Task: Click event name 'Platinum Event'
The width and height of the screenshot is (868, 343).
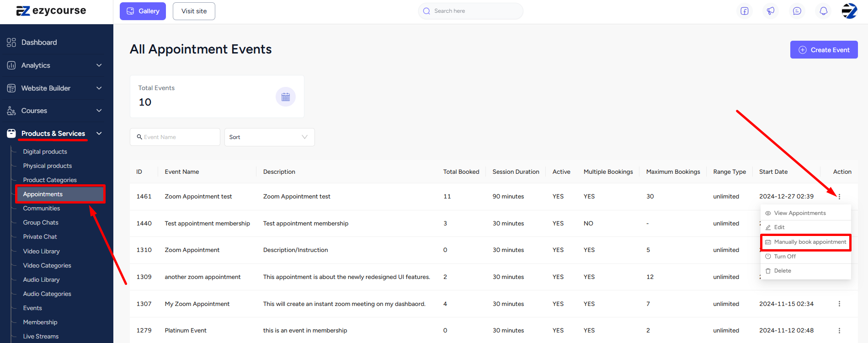Action: (x=186, y=331)
